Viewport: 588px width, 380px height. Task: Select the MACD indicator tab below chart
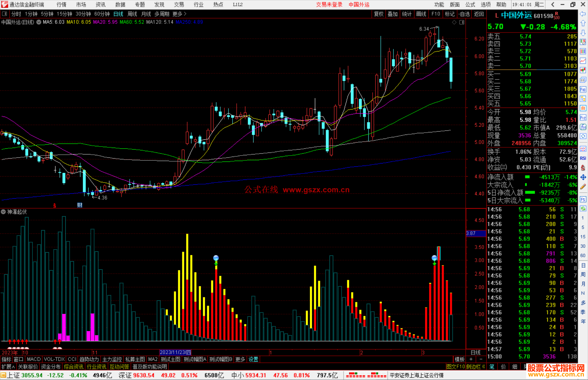(x=34, y=359)
